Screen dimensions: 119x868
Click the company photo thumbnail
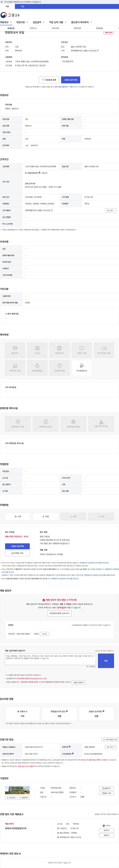click(17, 790)
